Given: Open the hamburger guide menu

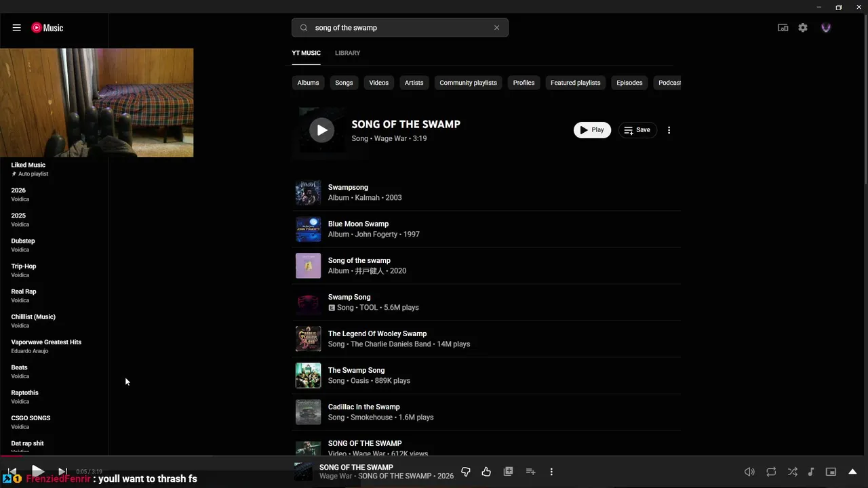Looking at the screenshot, I should [16, 28].
